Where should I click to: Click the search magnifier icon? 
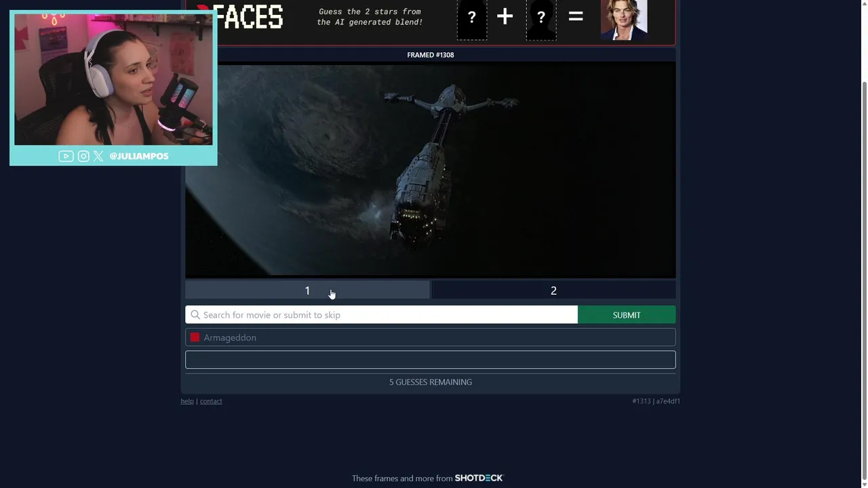[x=195, y=314]
